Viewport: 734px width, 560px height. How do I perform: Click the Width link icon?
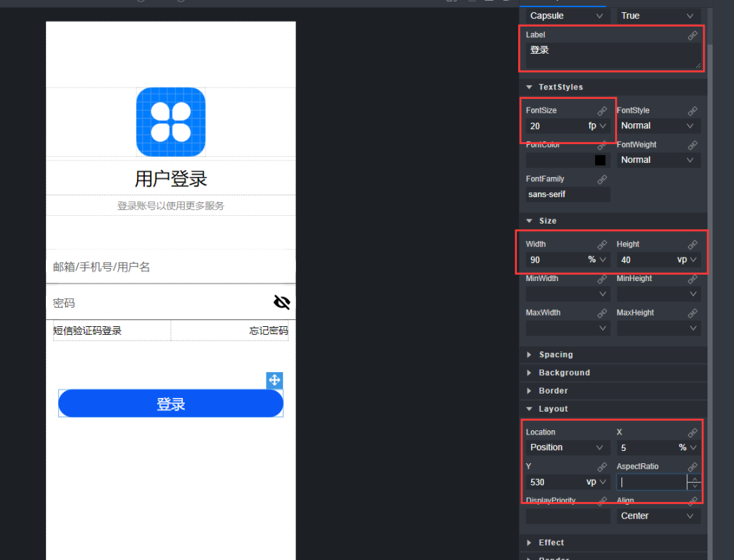coord(602,245)
